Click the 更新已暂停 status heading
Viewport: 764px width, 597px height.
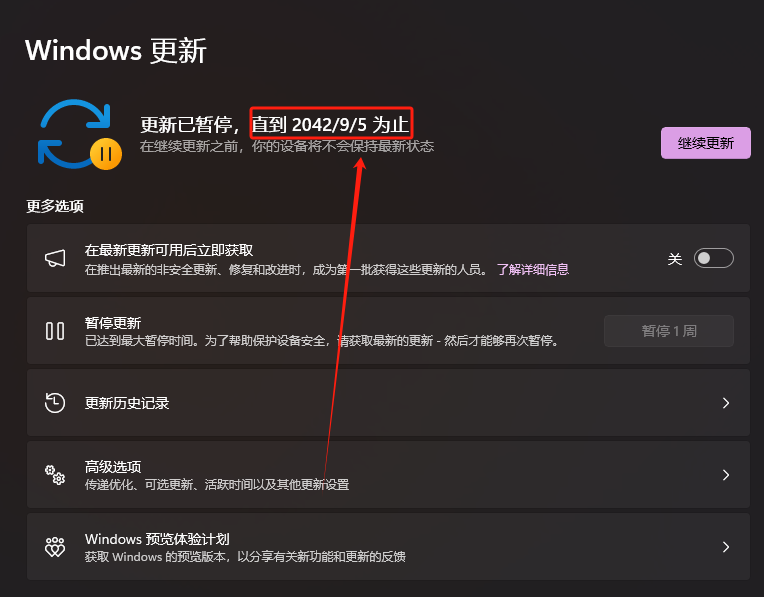(275, 125)
